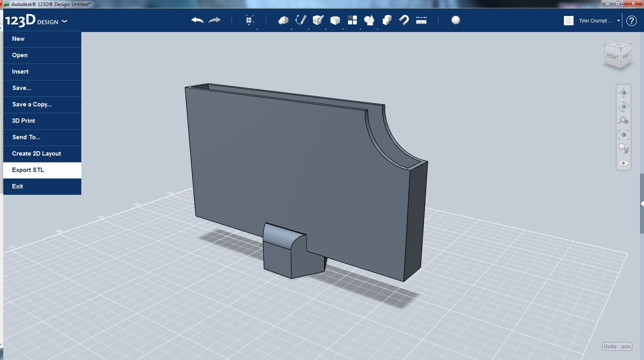The image size is (644, 360).
Task: Open the Combine tool
Action: tap(387, 20)
